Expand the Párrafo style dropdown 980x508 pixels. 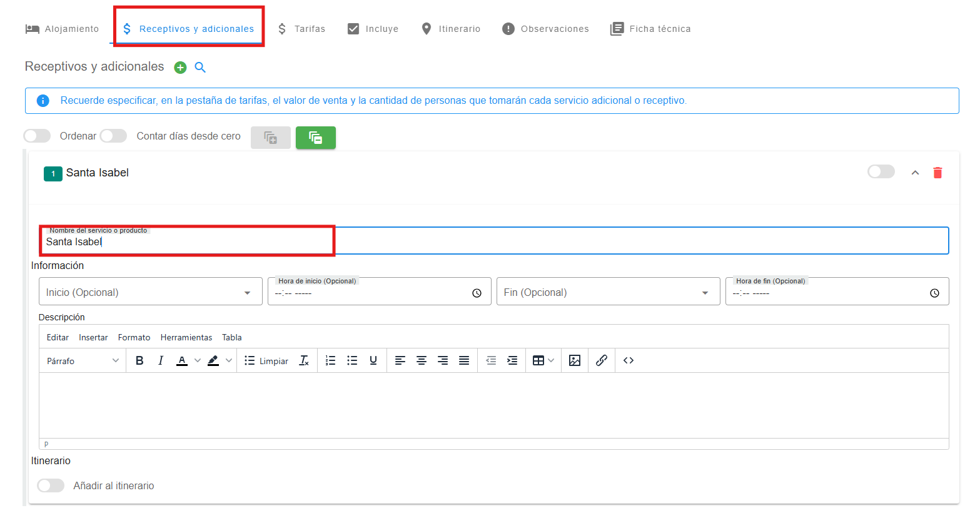click(x=83, y=361)
